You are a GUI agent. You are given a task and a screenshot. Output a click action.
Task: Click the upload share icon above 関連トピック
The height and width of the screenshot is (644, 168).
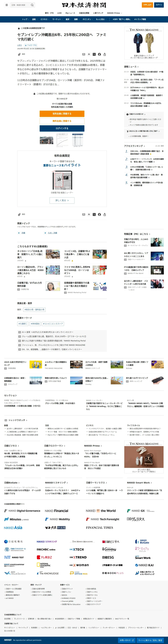coord(105,214)
